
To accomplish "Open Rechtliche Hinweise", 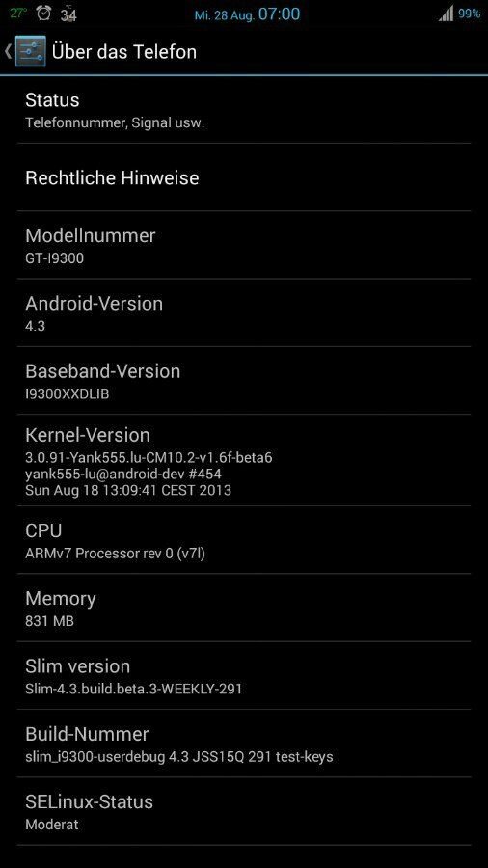I will coord(243,177).
